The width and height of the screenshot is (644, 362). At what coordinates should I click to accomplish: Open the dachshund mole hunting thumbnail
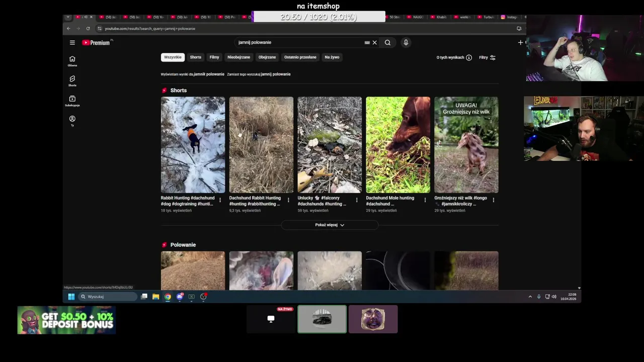point(398,145)
